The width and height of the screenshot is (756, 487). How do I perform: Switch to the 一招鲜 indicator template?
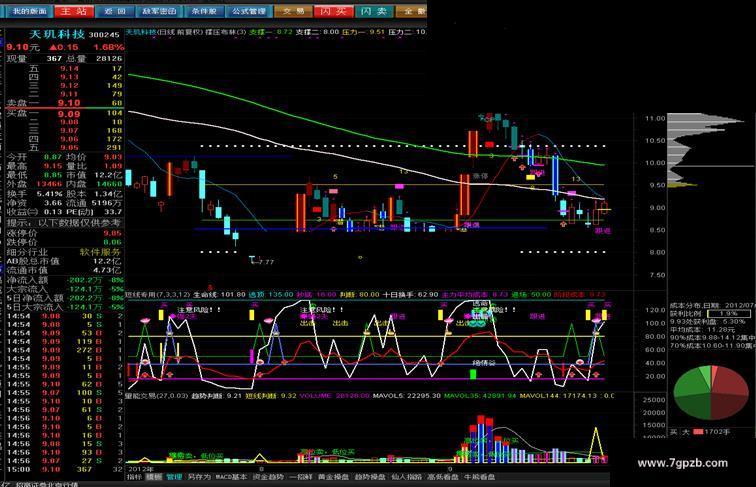pyautogui.click(x=301, y=477)
